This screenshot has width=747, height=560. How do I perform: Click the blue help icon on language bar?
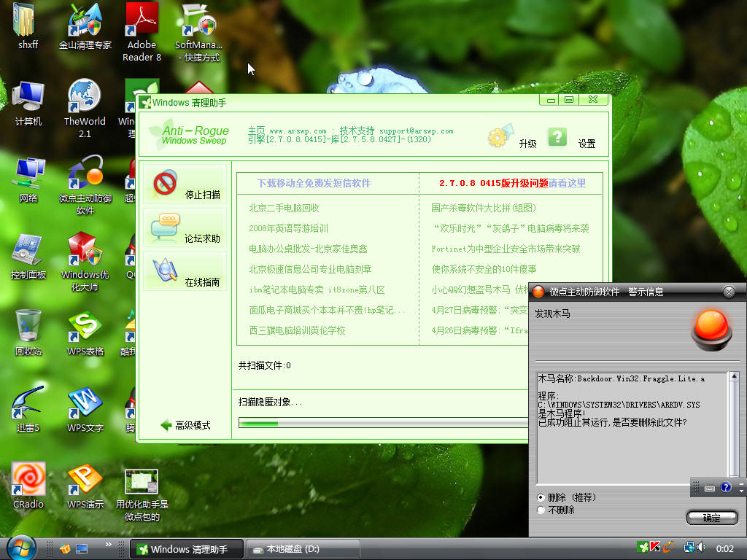pyautogui.click(x=726, y=487)
